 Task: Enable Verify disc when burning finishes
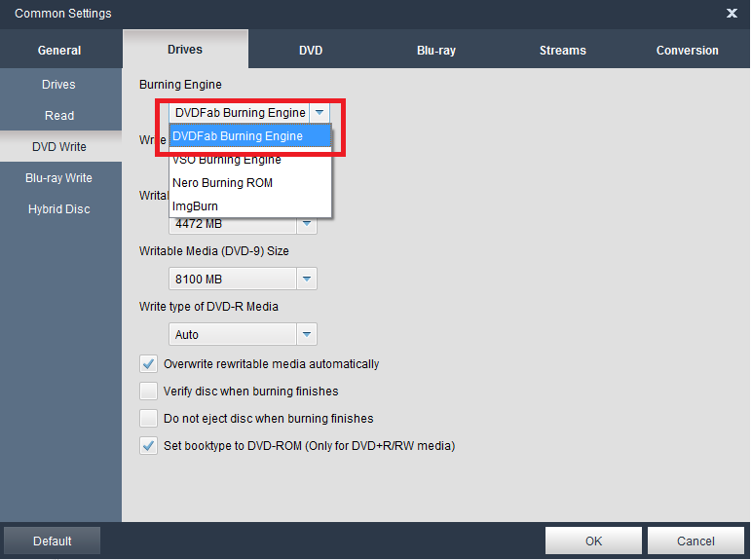tap(149, 392)
